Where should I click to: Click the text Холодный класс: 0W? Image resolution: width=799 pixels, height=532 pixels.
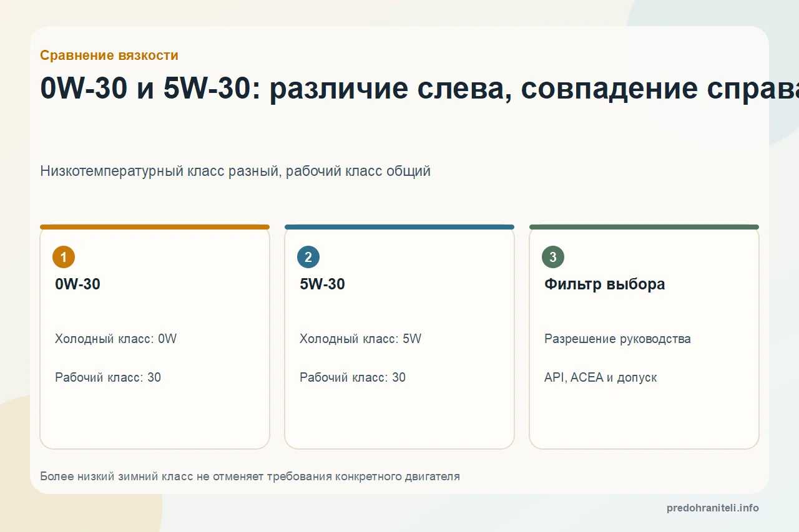pos(116,339)
